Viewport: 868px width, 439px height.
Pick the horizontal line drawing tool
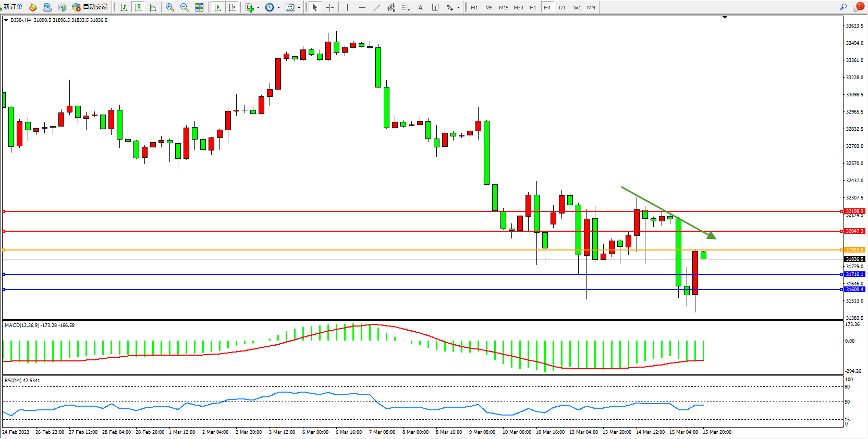pos(362,7)
